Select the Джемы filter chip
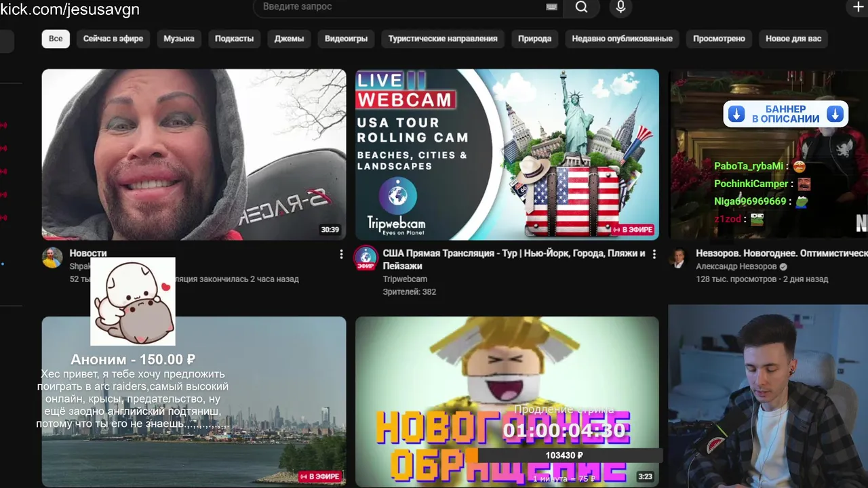 pos(289,39)
